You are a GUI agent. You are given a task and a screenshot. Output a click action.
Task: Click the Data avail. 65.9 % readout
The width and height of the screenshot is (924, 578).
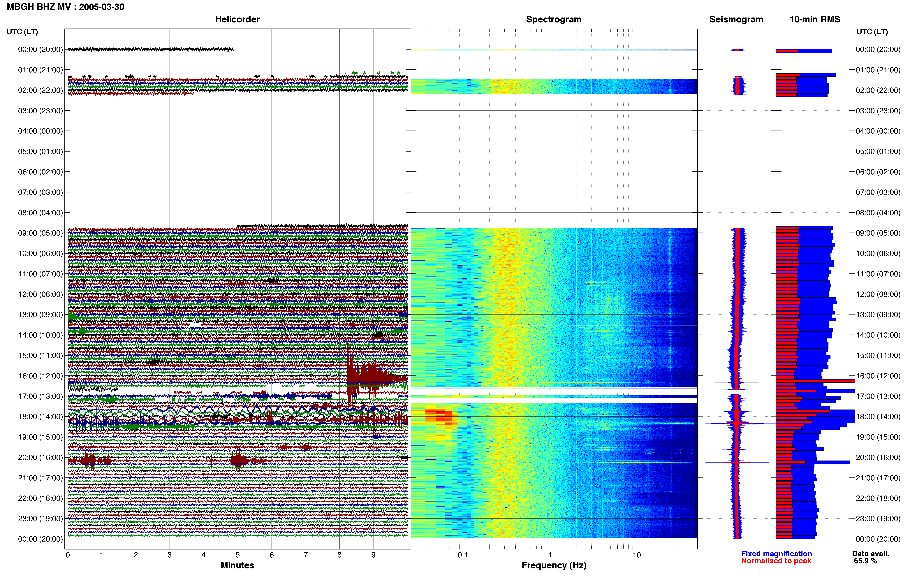click(870, 557)
